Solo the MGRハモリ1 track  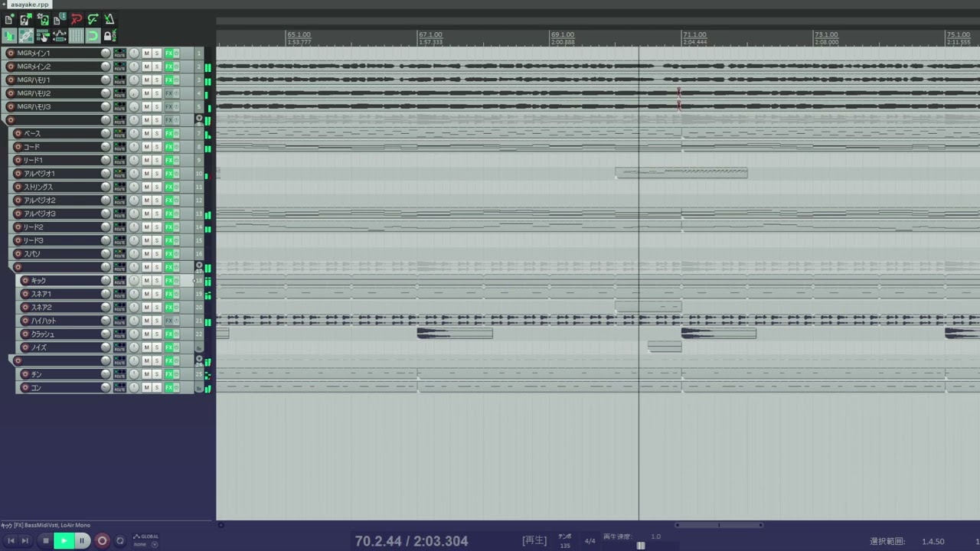(157, 80)
